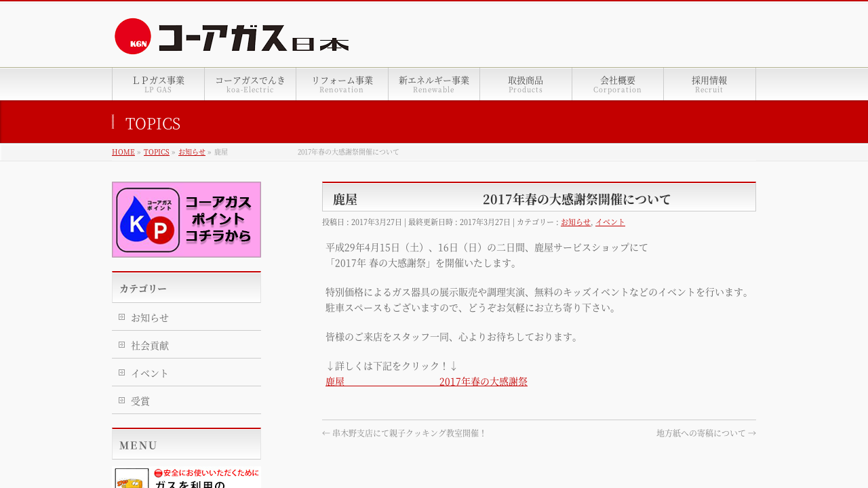
Task: Click the expand icon beside お知らせ category
Action: tap(122, 317)
